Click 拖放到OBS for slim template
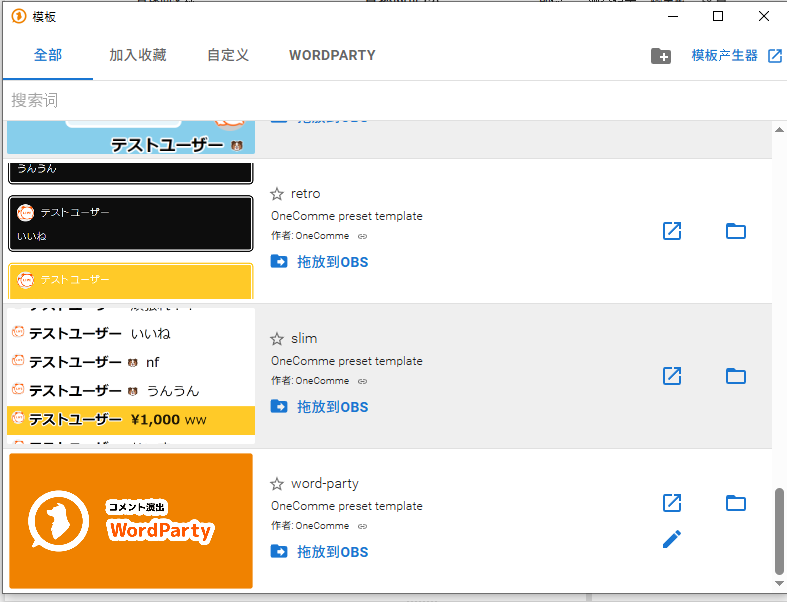Image resolution: width=787 pixels, height=602 pixels. click(x=332, y=407)
